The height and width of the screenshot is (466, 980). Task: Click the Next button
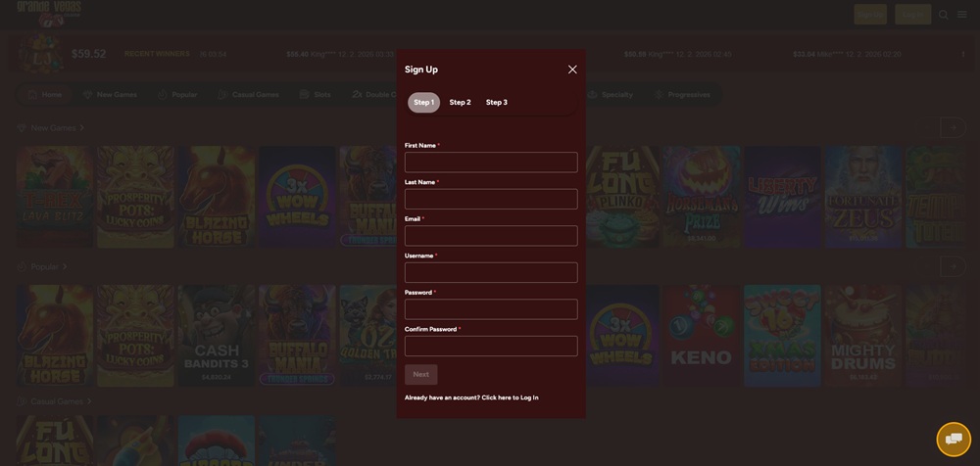tap(420, 375)
